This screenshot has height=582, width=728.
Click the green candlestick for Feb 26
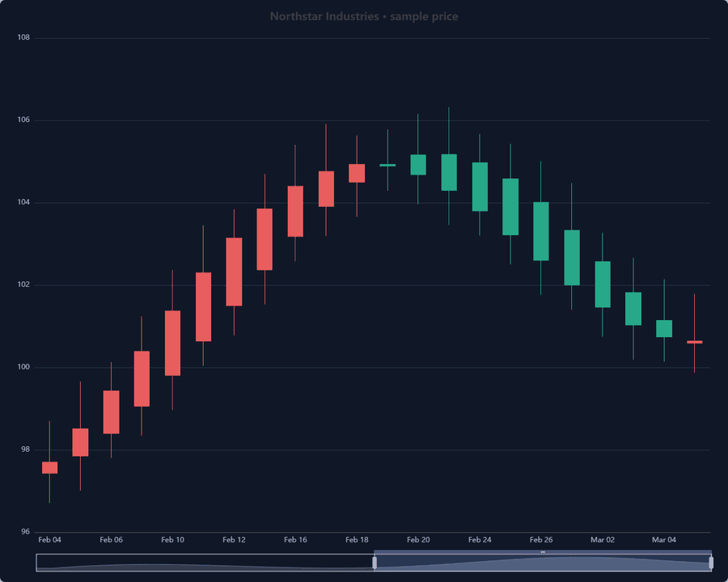pyautogui.click(x=541, y=231)
